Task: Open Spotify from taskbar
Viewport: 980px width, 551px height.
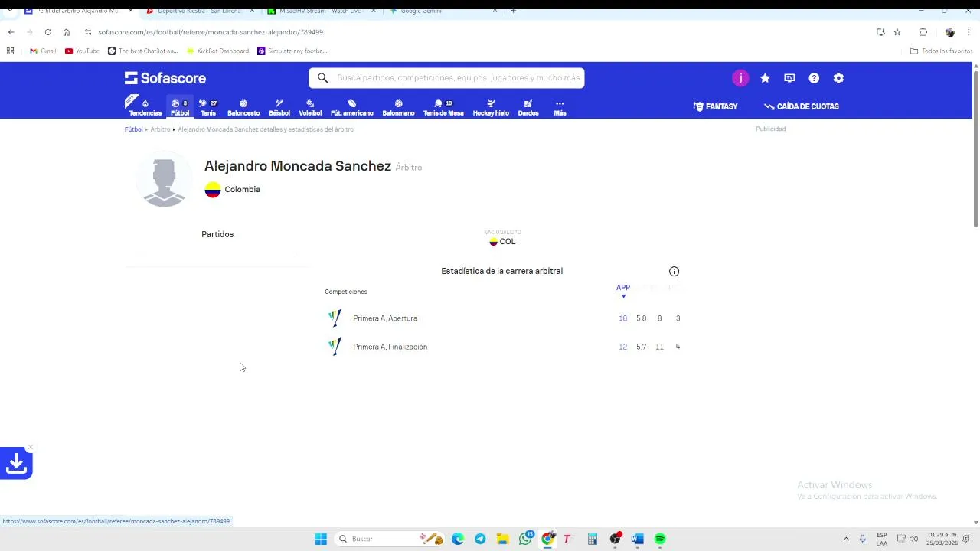Action: click(660, 539)
